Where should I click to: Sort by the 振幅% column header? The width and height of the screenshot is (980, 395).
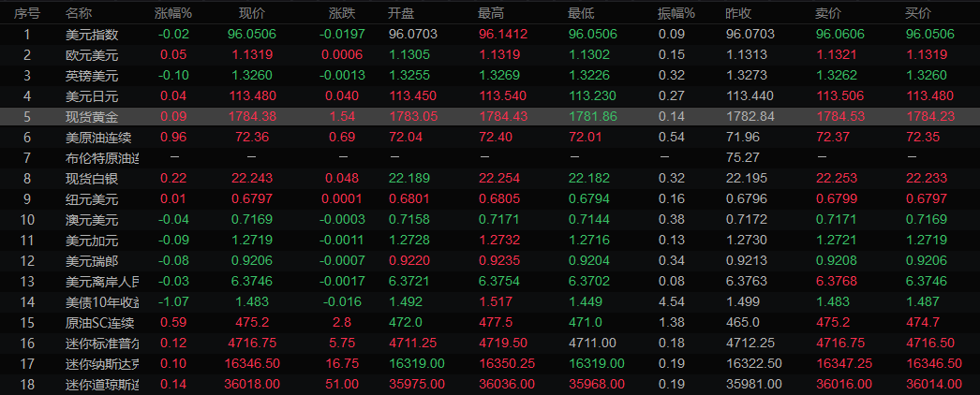point(676,13)
